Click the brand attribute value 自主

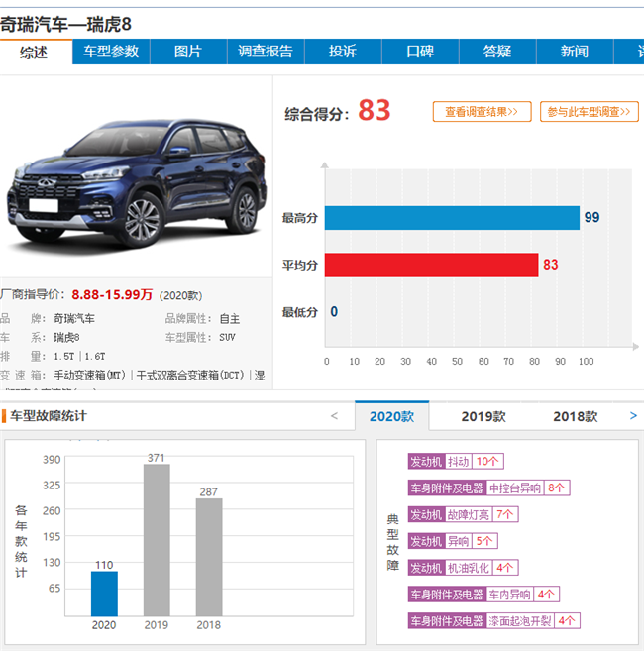[x=230, y=319]
